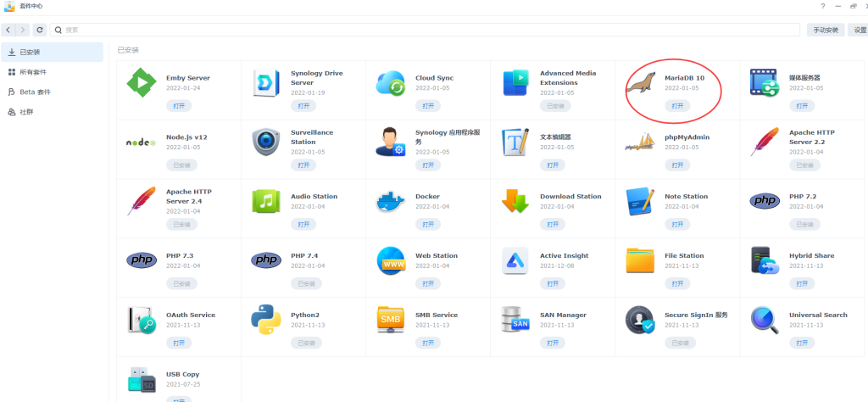Viewport: 868px width, 402px height.
Task: Go back with the left arrow button
Action: [8, 30]
